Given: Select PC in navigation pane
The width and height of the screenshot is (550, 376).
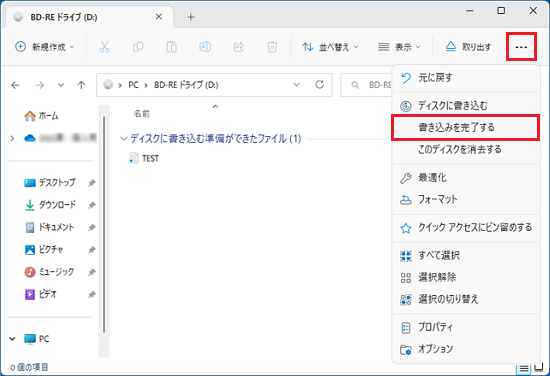Looking at the screenshot, I should pyautogui.click(x=37, y=339).
